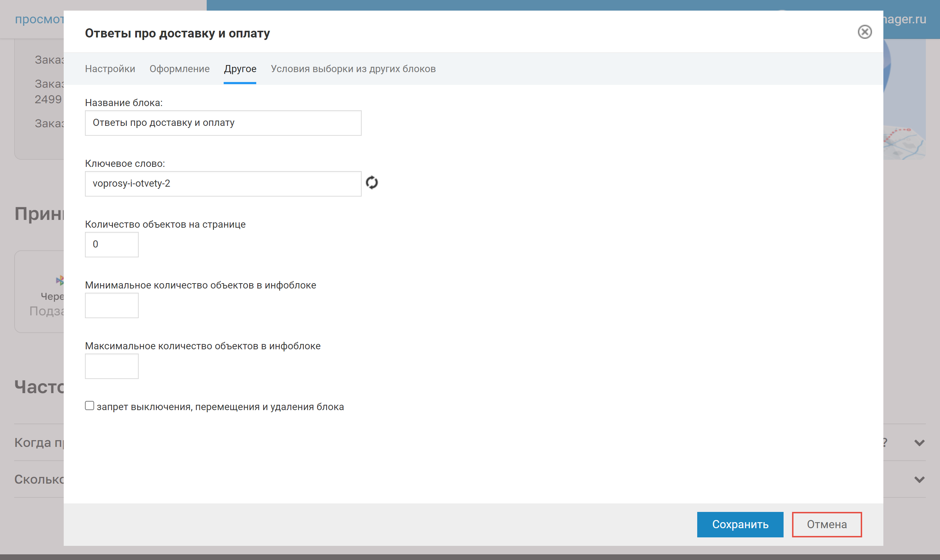The image size is (940, 560).
Task: Click the site address link at top right
Action: pyautogui.click(x=904, y=19)
